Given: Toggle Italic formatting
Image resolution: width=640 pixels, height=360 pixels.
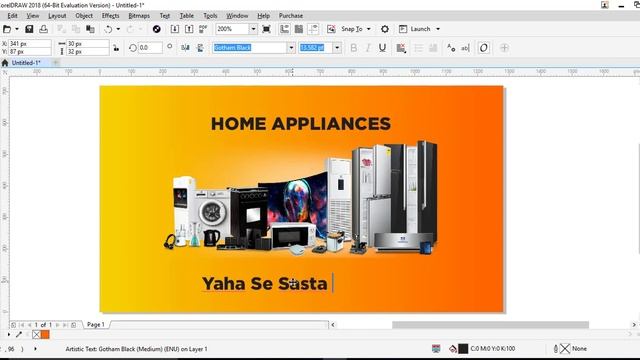Looking at the screenshot, I should (368, 48).
